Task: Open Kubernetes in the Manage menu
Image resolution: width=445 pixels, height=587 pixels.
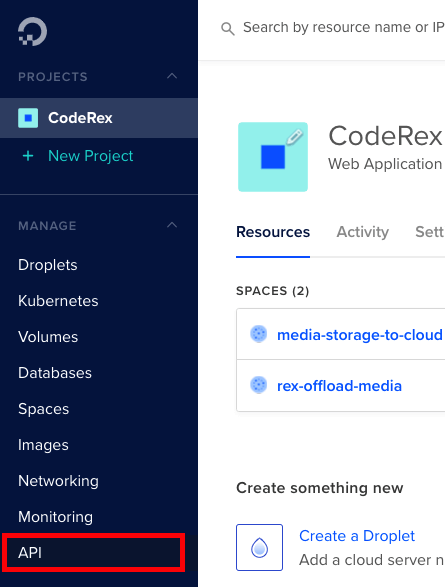Action: tap(58, 301)
